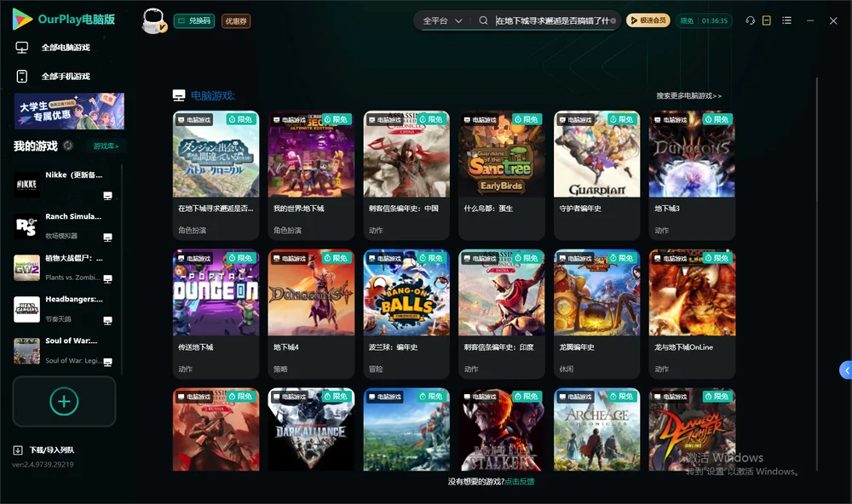Viewport: 852px width, 504px height.
Task: Click PC icon on Nikke row
Action: (x=107, y=196)
